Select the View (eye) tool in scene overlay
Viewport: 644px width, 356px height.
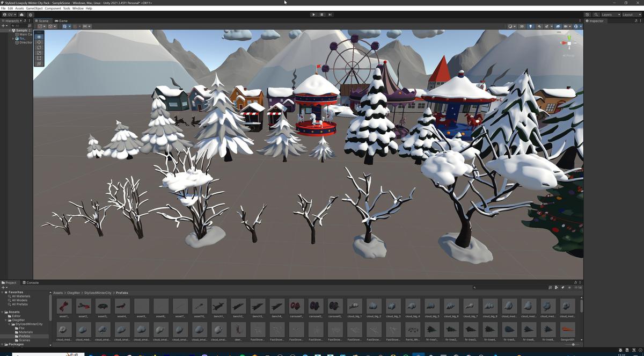point(39,37)
